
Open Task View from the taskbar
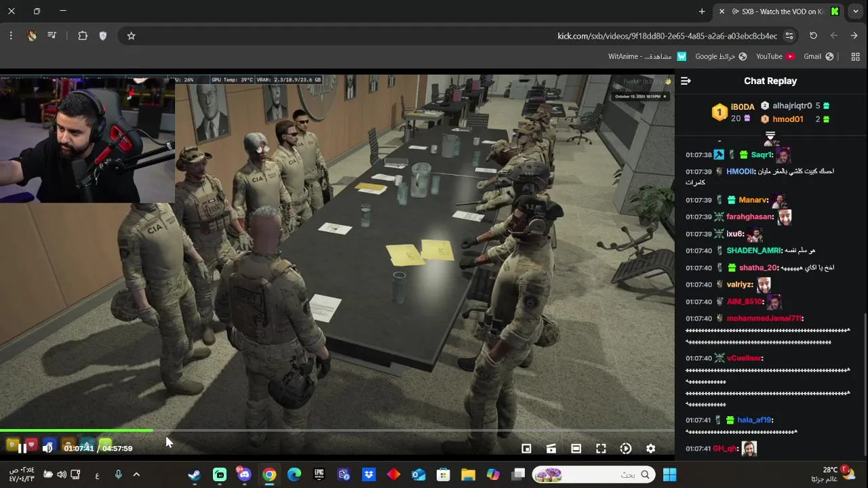click(518, 474)
